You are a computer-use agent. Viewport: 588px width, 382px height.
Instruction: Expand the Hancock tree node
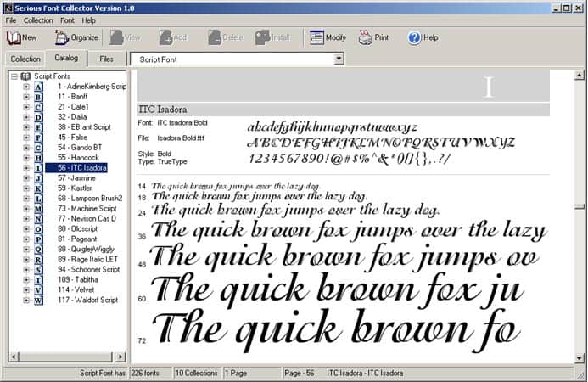(26, 158)
